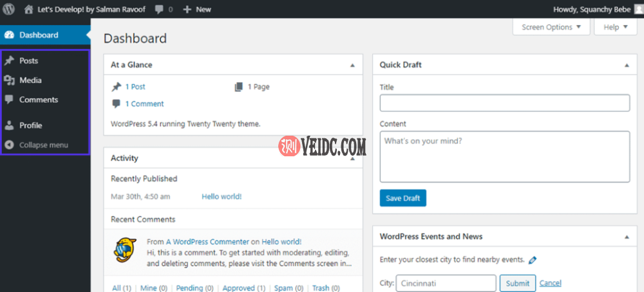Collapse the At a Glance panel
644x292 pixels.
(x=352, y=65)
